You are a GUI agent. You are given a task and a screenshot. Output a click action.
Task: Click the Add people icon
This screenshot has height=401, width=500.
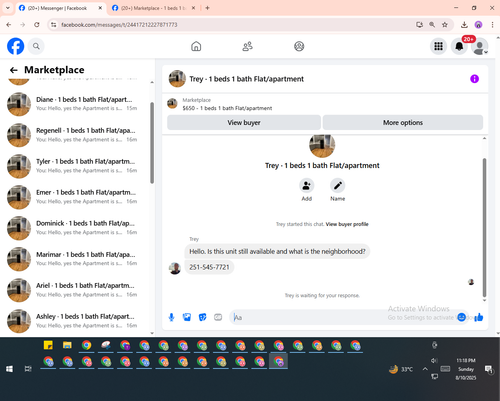(306, 186)
